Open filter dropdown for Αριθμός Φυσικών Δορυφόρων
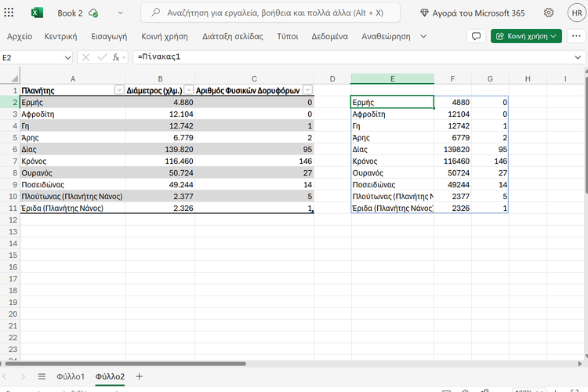Image resolution: width=588 pixels, height=392 pixels. tap(307, 90)
